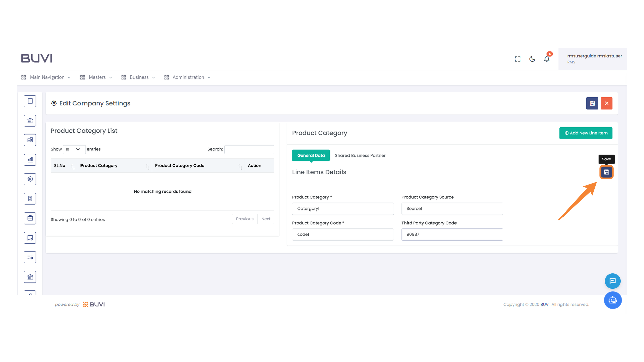Open the chatbot robot button
644x362 pixels.
click(612, 300)
